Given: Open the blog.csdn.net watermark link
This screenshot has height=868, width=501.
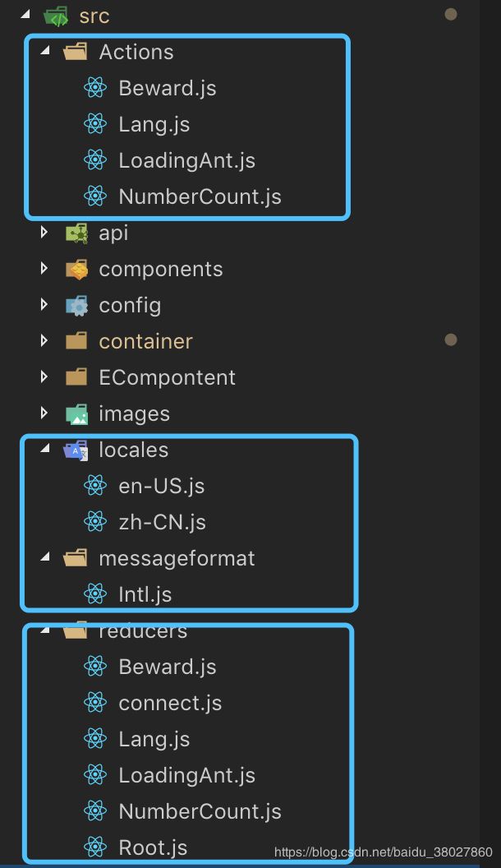Looking at the screenshot, I should tap(384, 852).
